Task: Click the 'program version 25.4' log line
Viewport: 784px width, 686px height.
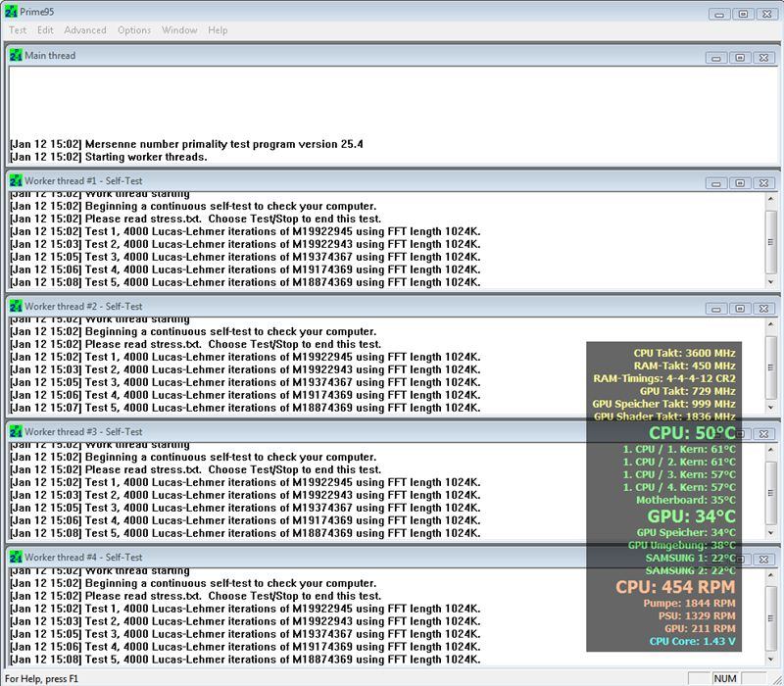Action: pos(186,144)
